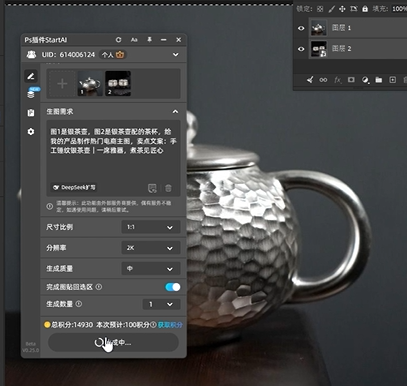Toggle prevent artboard auto-nesting lock icon

[x=354, y=9]
